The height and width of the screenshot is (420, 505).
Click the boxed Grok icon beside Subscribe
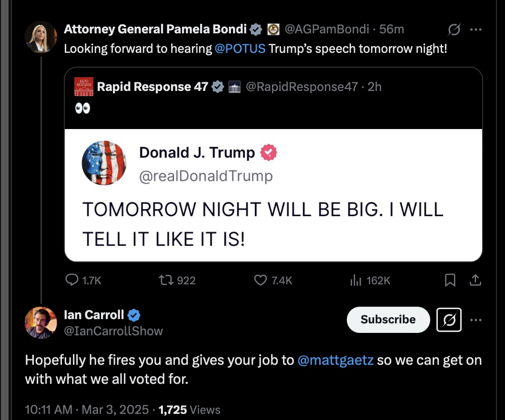click(x=449, y=320)
